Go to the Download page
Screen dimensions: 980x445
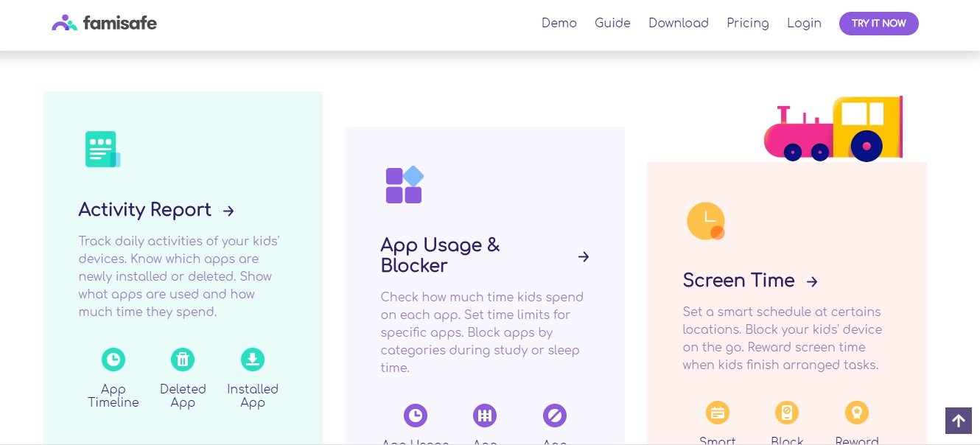pyautogui.click(x=679, y=23)
